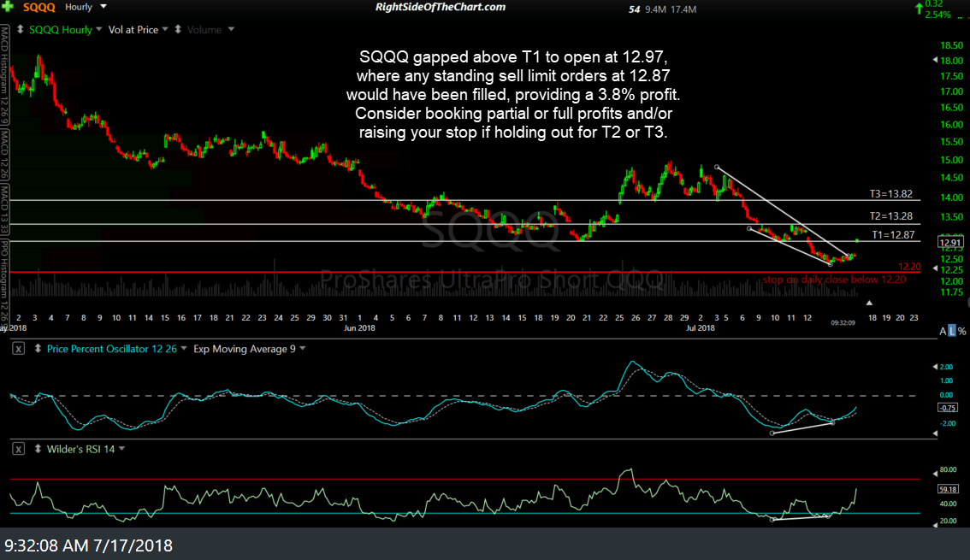Click the RSI current value box 59.18
The width and height of the screenshot is (970, 560).
(x=948, y=489)
